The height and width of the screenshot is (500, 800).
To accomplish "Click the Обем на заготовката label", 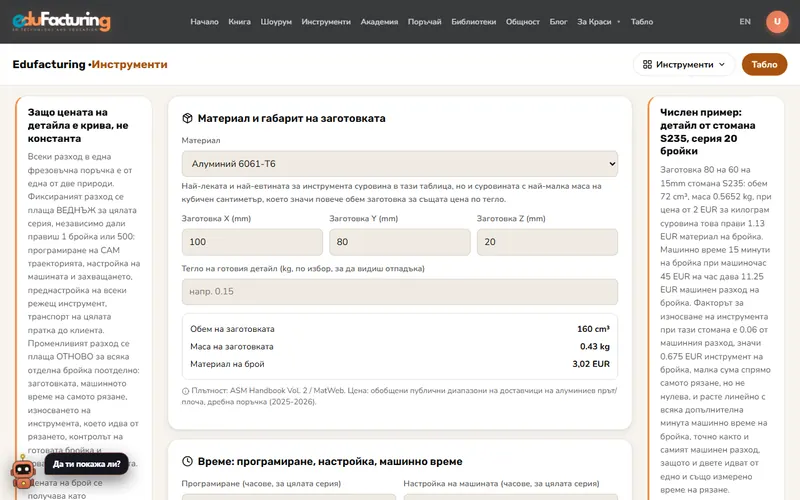I will pos(232,329).
